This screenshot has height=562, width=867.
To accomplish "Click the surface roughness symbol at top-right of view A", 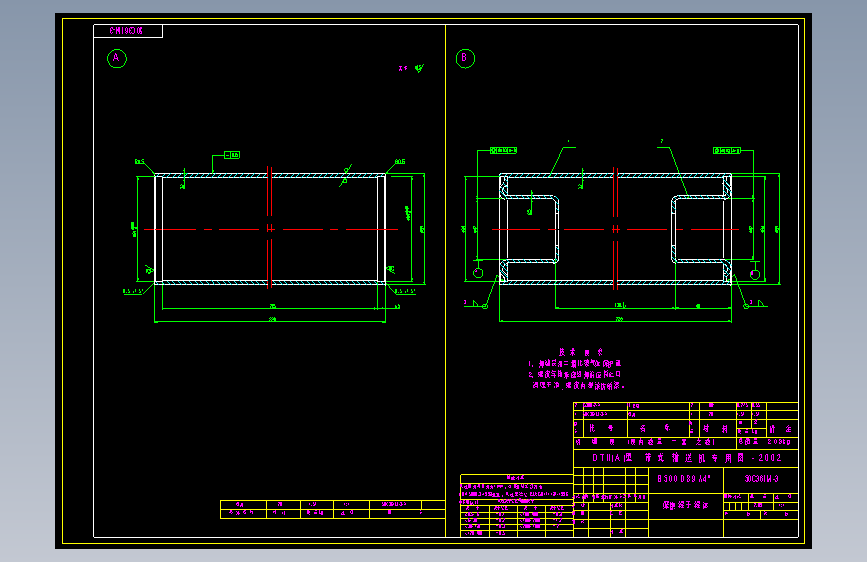I will click(x=419, y=69).
